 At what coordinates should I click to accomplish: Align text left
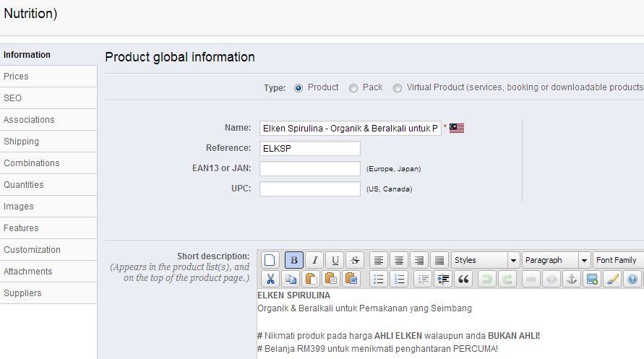379,260
